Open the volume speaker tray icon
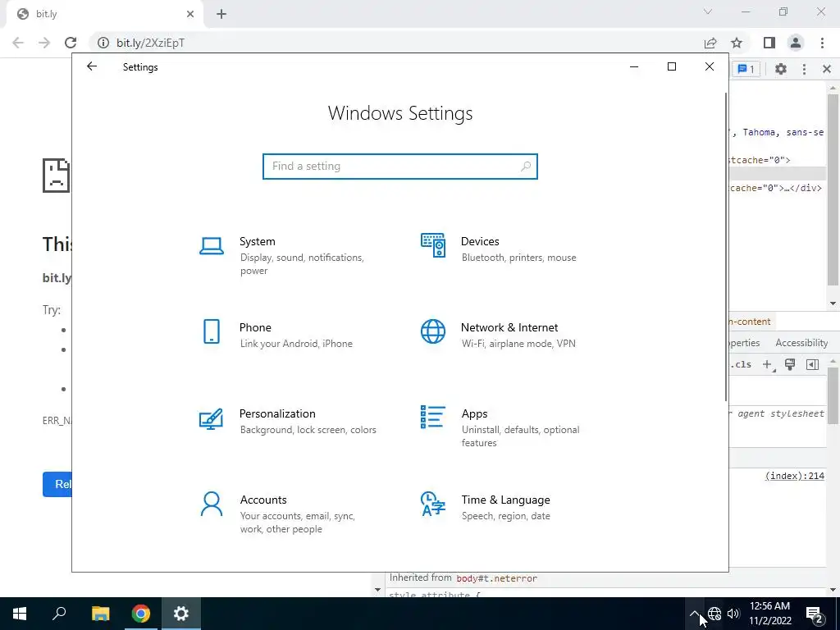 (733, 614)
